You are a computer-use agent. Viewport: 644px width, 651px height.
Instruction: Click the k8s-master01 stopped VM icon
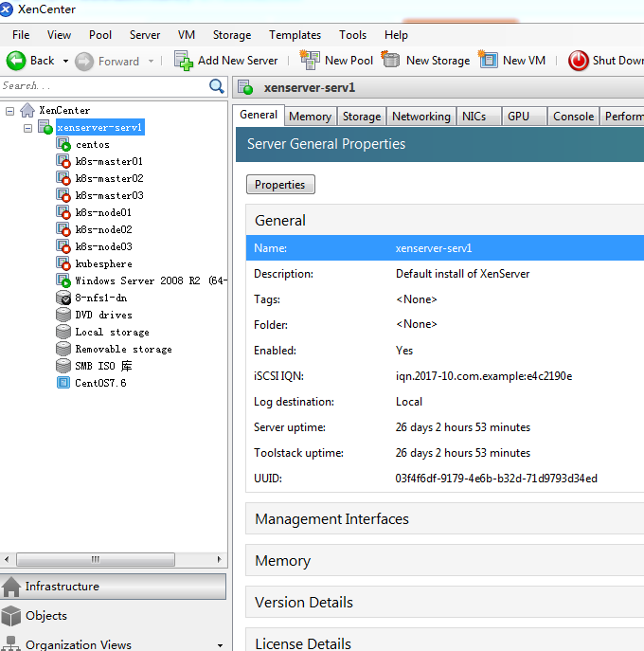click(x=63, y=161)
